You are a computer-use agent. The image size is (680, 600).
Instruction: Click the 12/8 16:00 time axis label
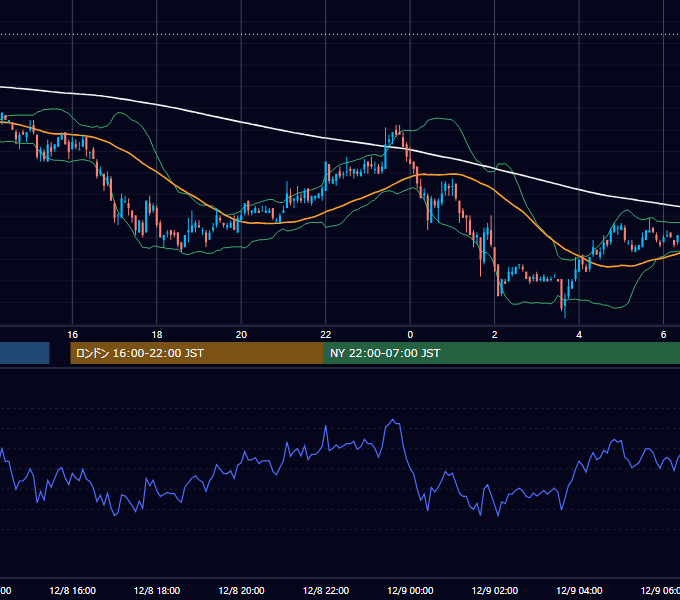[72, 590]
